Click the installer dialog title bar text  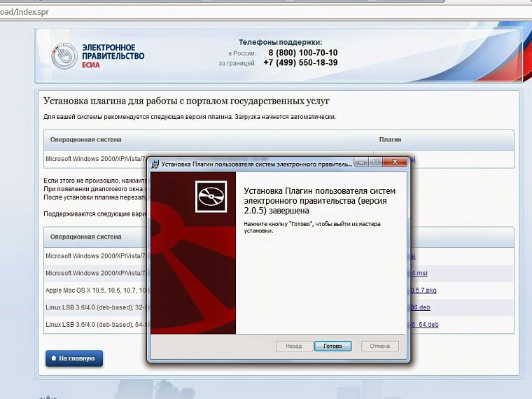[x=255, y=164]
